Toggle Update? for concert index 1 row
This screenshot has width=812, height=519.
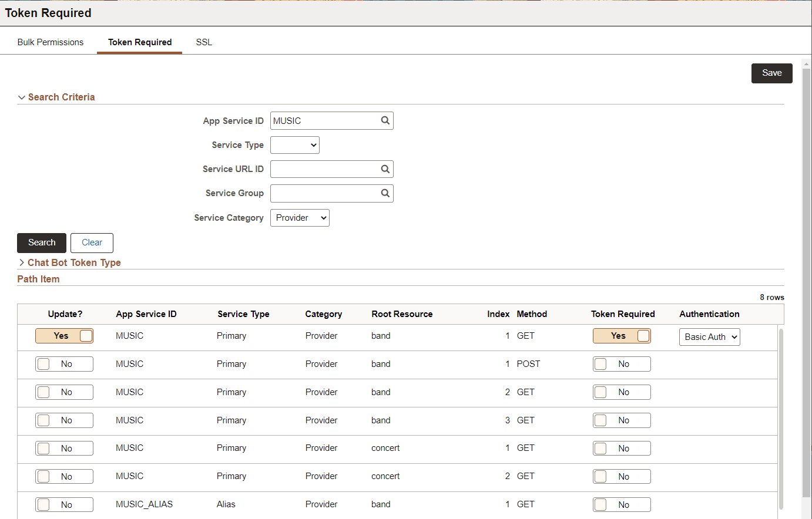coord(64,449)
